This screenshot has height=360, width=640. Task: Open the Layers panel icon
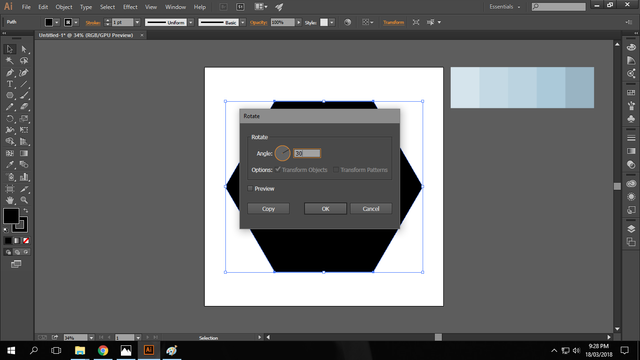(631, 229)
